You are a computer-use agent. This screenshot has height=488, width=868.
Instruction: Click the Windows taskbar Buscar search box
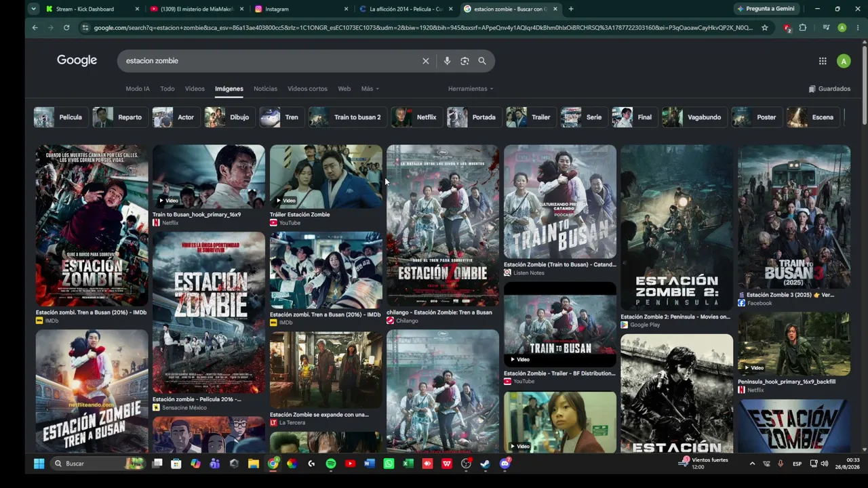pyautogui.click(x=98, y=464)
